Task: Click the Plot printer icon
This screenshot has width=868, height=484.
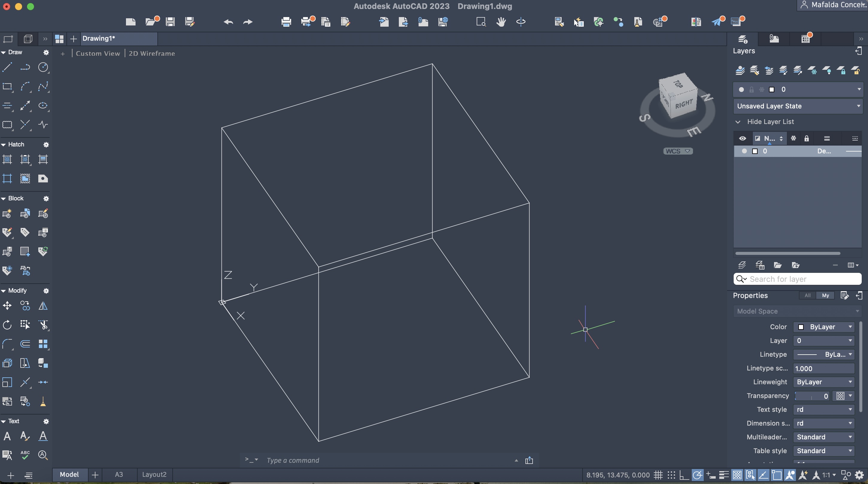Action: point(286,22)
